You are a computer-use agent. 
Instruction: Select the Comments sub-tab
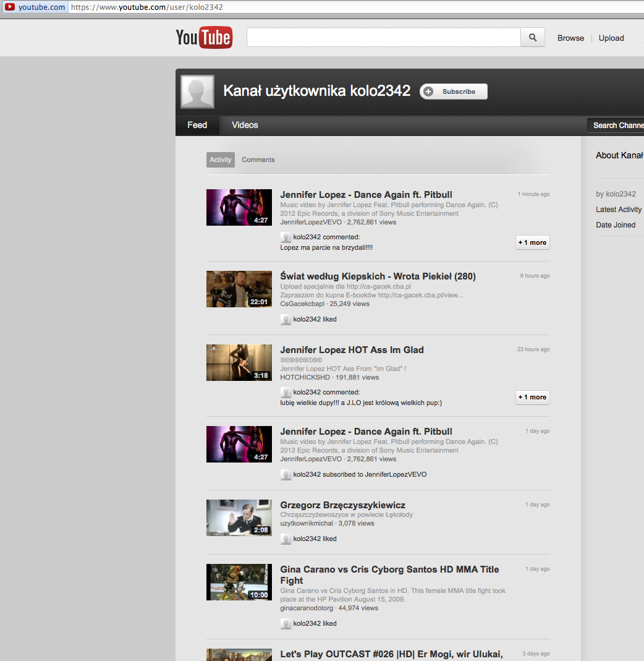click(x=258, y=160)
